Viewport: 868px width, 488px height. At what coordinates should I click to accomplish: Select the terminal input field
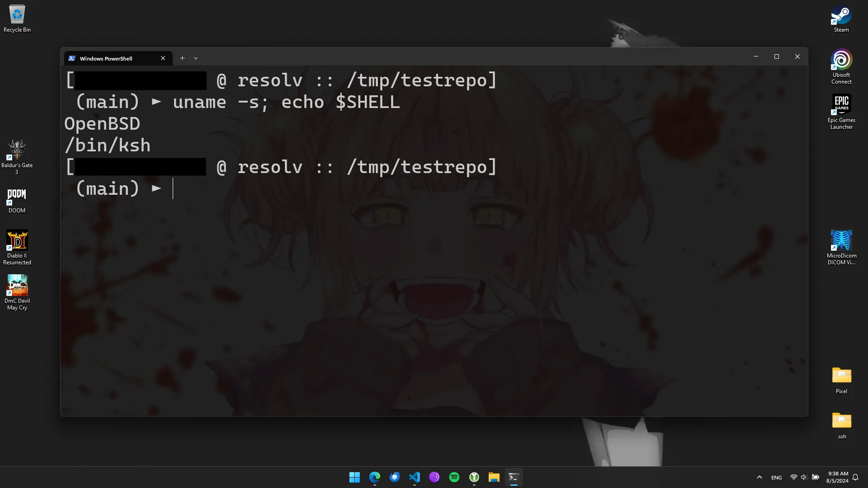click(x=176, y=189)
